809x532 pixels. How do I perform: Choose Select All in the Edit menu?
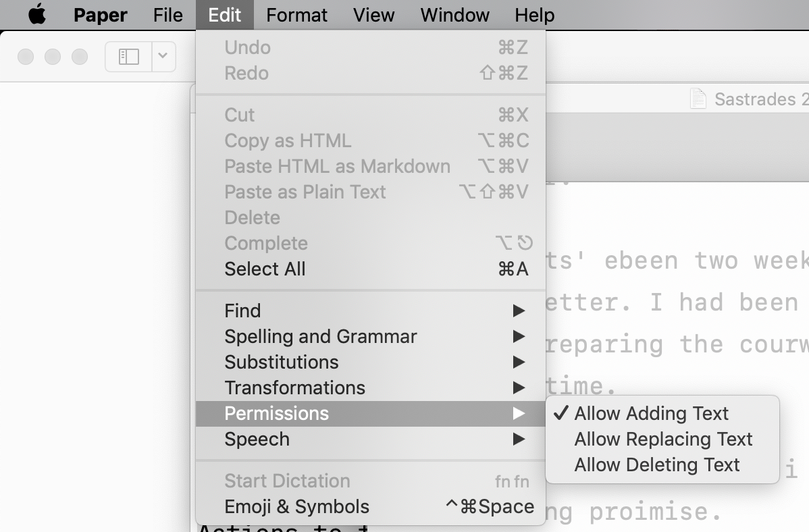point(371,269)
